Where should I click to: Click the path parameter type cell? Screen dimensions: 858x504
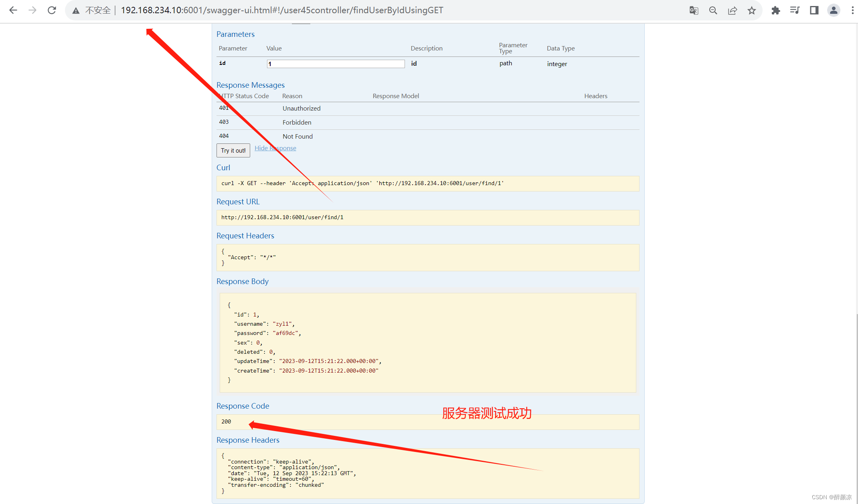pos(506,63)
